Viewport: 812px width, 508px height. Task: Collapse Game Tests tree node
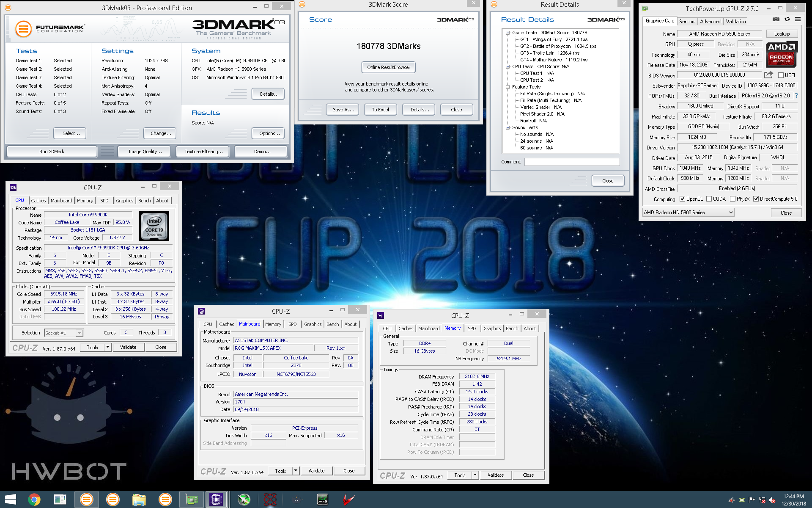click(508, 33)
